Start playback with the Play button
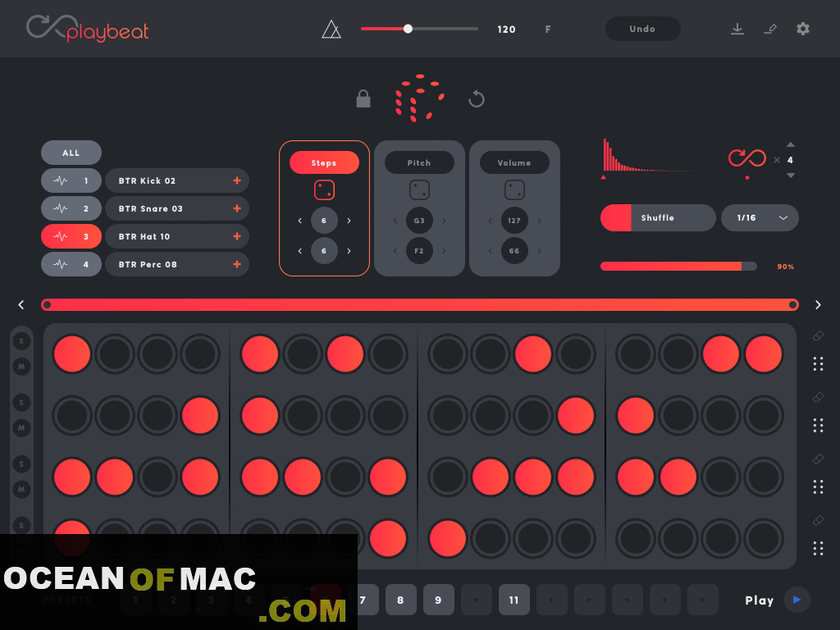The height and width of the screenshot is (630, 840). coord(797,600)
